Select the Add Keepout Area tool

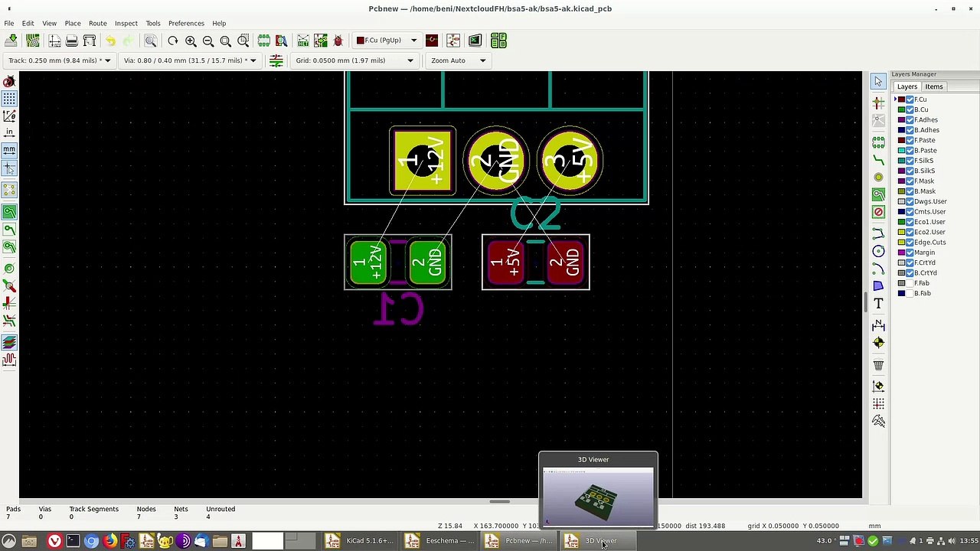(878, 212)
